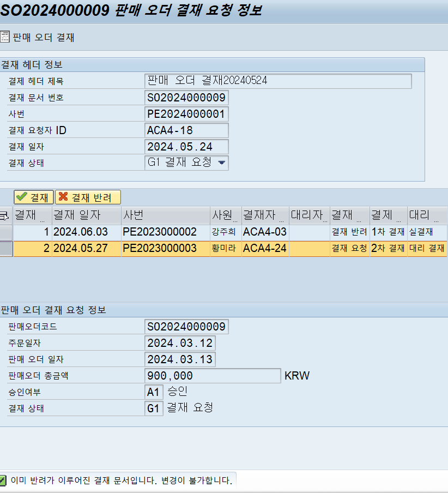448x493 pixels.
Task: Select cell 2024.05.27 in row 2
Action: [87, 249]
